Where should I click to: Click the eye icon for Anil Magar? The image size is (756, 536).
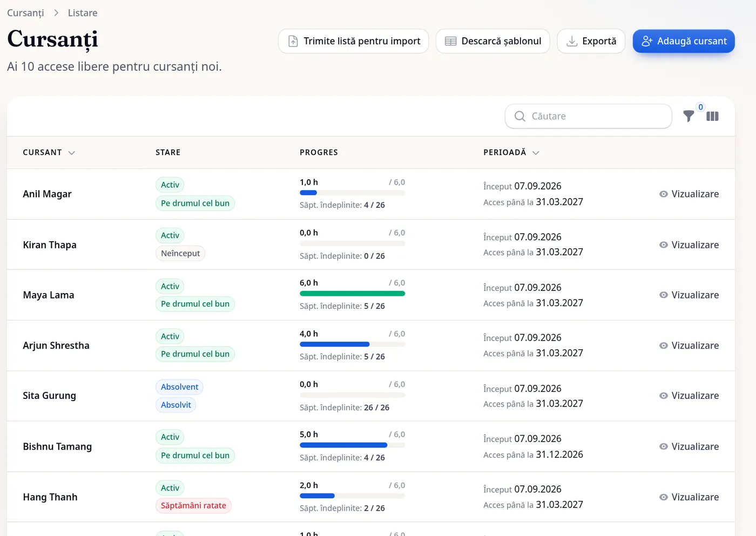click(664, 194)
